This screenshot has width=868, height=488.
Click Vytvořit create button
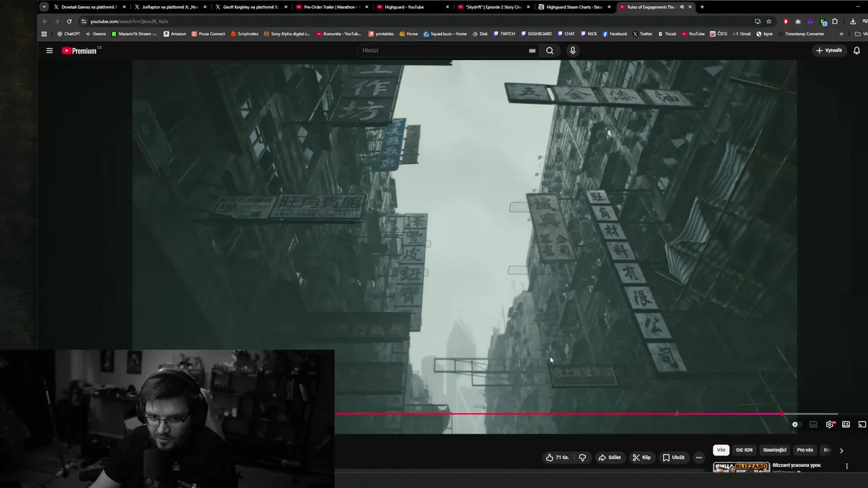click(x=829, y=50)
